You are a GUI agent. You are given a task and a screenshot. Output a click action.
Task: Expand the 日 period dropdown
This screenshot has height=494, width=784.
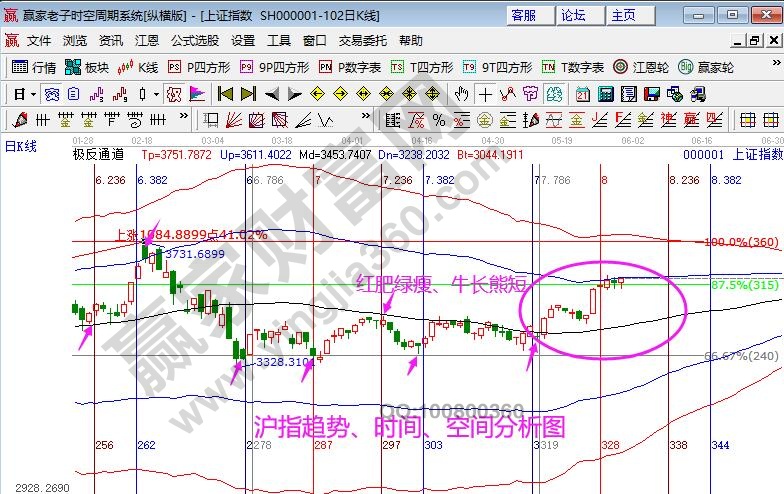click(25, 94)
